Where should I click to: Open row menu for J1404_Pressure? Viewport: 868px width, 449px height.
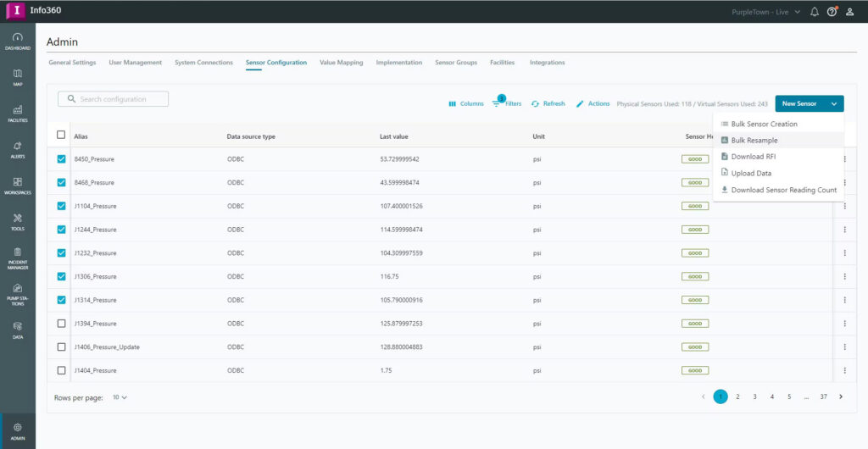tap(845, 370)
